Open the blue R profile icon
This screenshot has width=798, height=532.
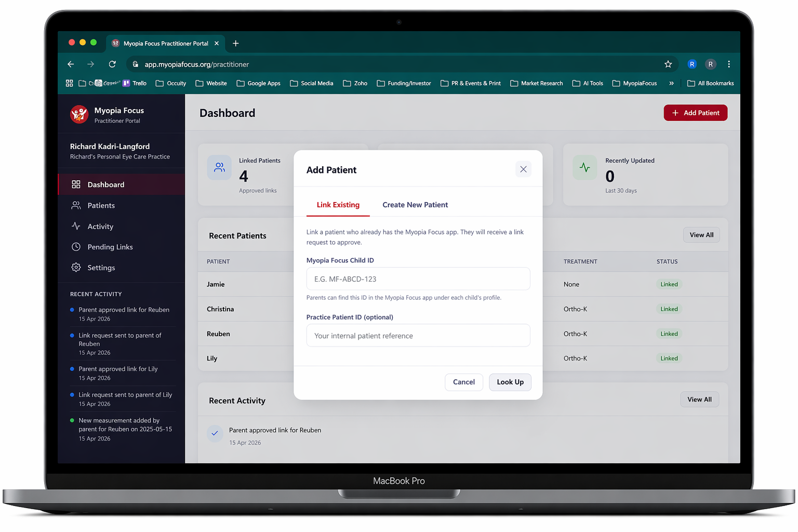(692, 64)
